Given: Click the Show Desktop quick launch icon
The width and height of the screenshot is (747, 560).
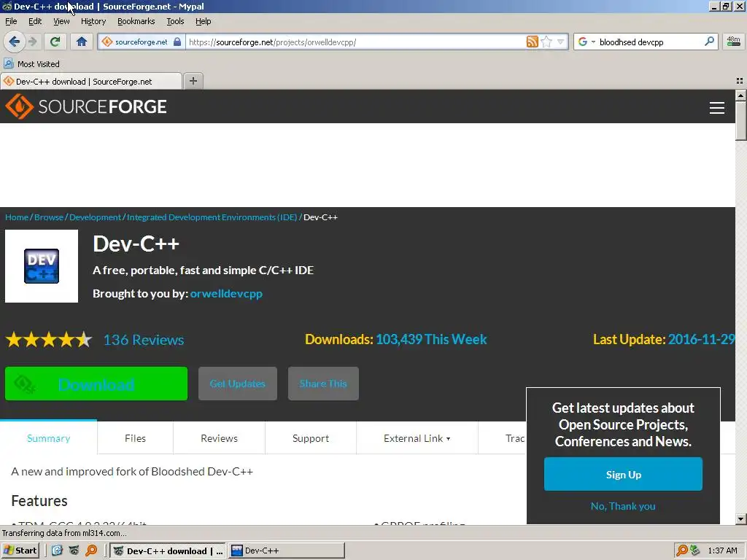Looking at the screenshot, I should point(57,551).
